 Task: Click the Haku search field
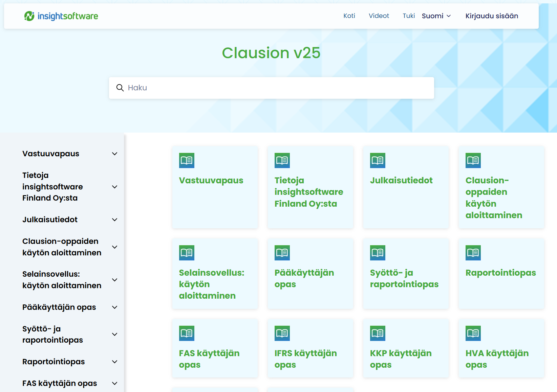pos(272,88)
